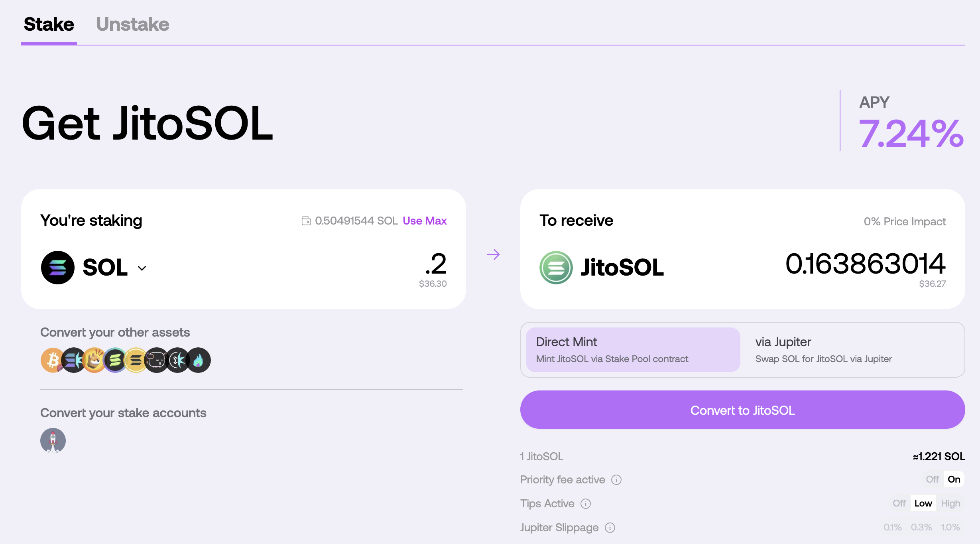The image size is (980, 544).
Task: Click the black SOL token logo
Action: (x=58, y=268)
